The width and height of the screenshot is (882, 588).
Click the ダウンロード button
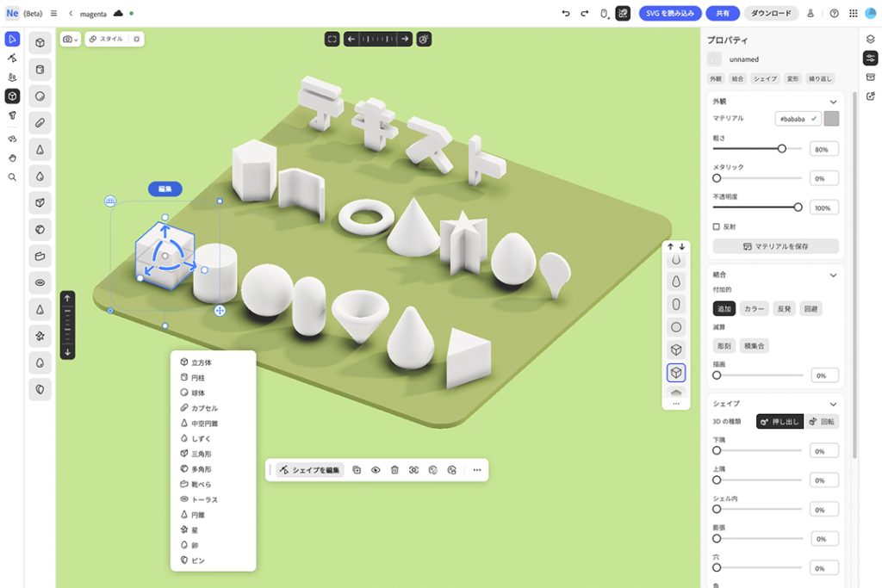click(771, 14)
